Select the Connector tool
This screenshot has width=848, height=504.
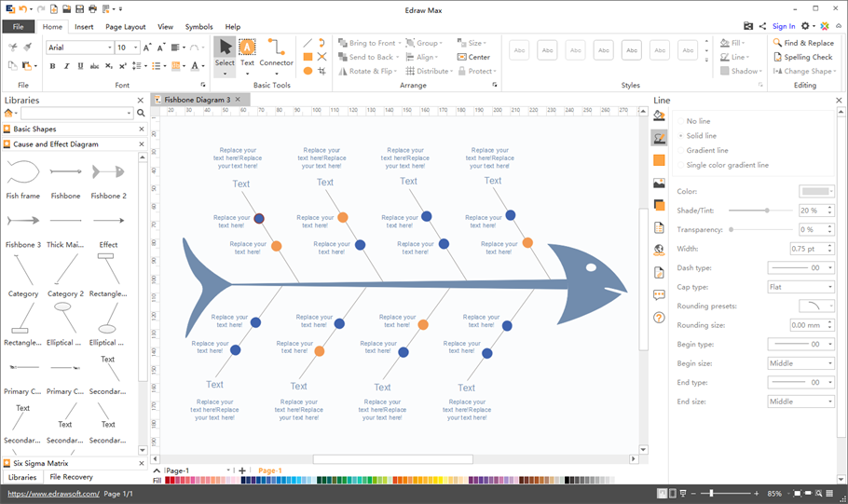pyautogui.click(x=276, y=53)
